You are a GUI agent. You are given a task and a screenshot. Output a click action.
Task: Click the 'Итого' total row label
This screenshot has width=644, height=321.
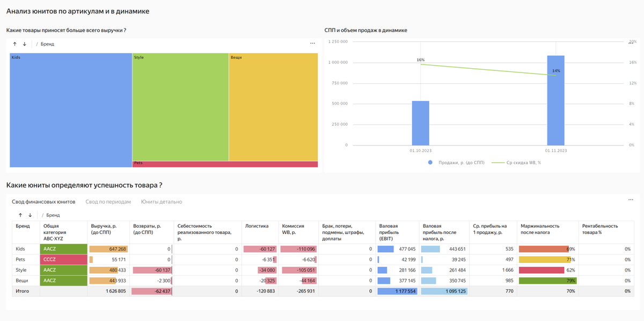(23, 291)
